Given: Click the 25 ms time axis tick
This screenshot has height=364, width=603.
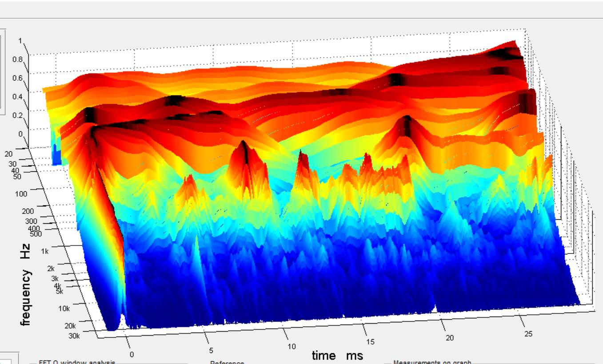Looking at the screenshot, I should click(x=528, y=334).
